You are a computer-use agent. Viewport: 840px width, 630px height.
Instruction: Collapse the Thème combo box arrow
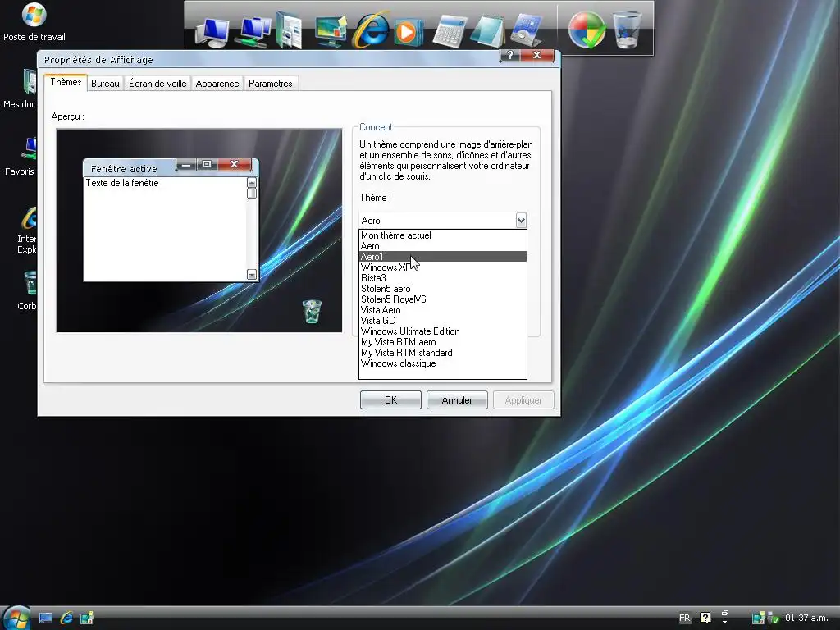[521, 220]
